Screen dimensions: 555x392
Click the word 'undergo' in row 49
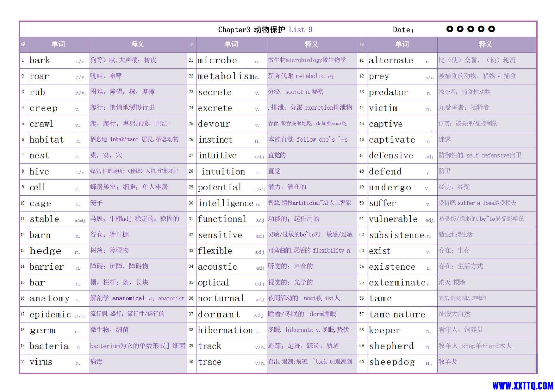390,187
